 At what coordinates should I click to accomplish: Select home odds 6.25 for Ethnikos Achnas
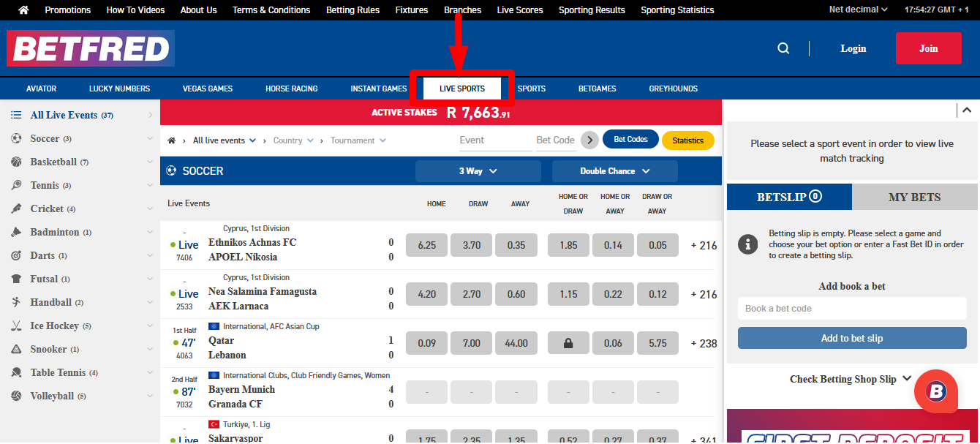pos(427,245)
